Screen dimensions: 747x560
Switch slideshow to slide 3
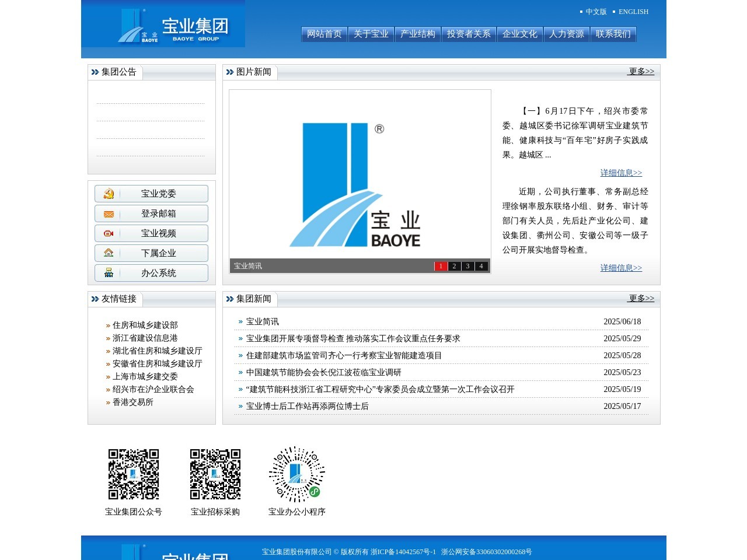pyautogui.click(x=467, y=266)
